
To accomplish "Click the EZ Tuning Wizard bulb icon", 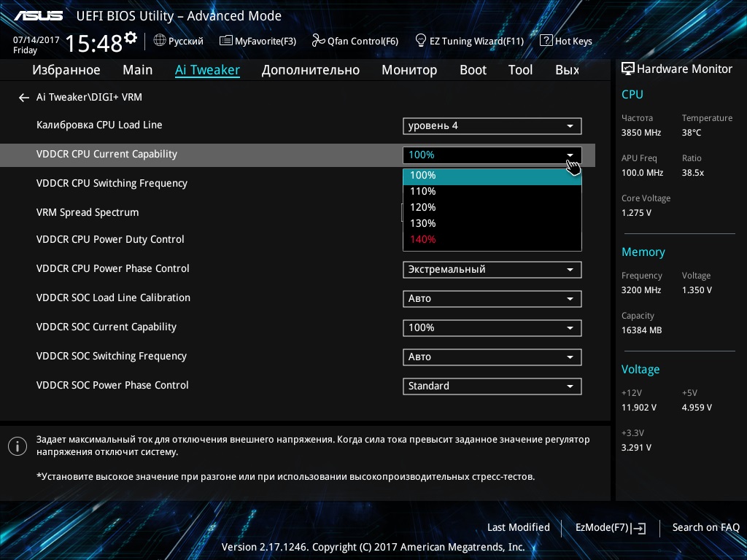I will (x=421, y=41).
